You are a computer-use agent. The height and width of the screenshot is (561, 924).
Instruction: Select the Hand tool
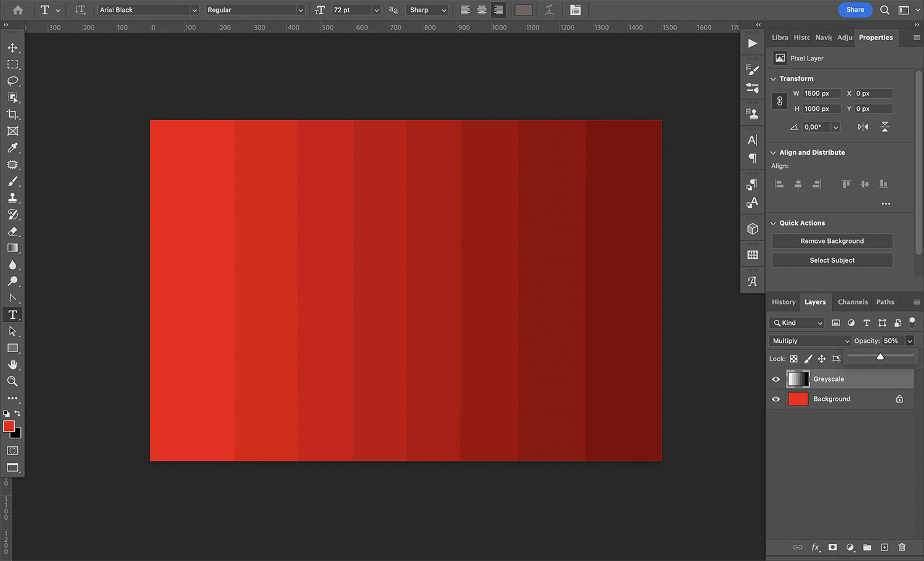(12, 364)
